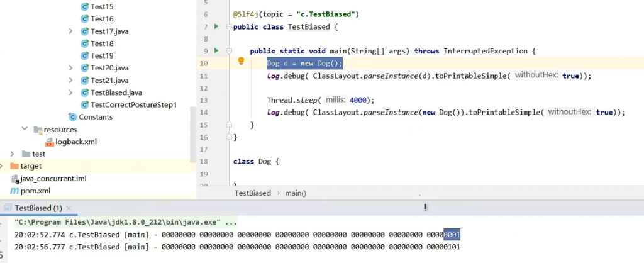The image size is (644, 263).
Task: Open Test15 in the project tree
Action: click(102, 6)
